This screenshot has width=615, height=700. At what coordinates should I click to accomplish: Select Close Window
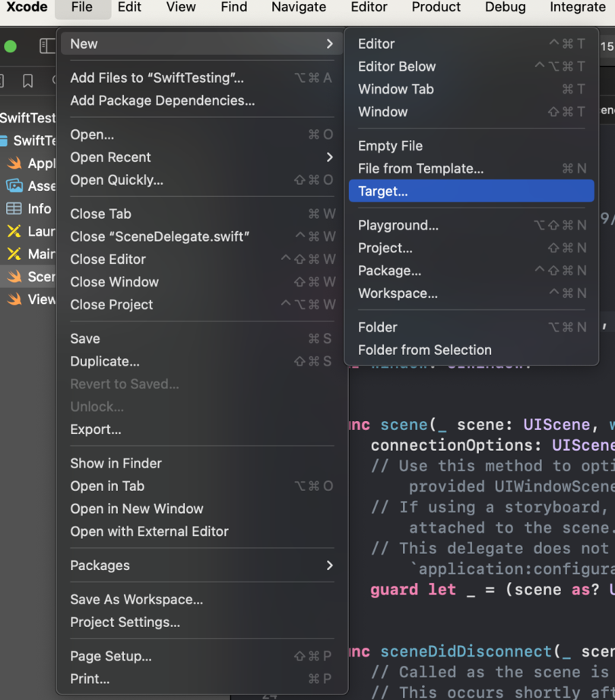[202, 282]
